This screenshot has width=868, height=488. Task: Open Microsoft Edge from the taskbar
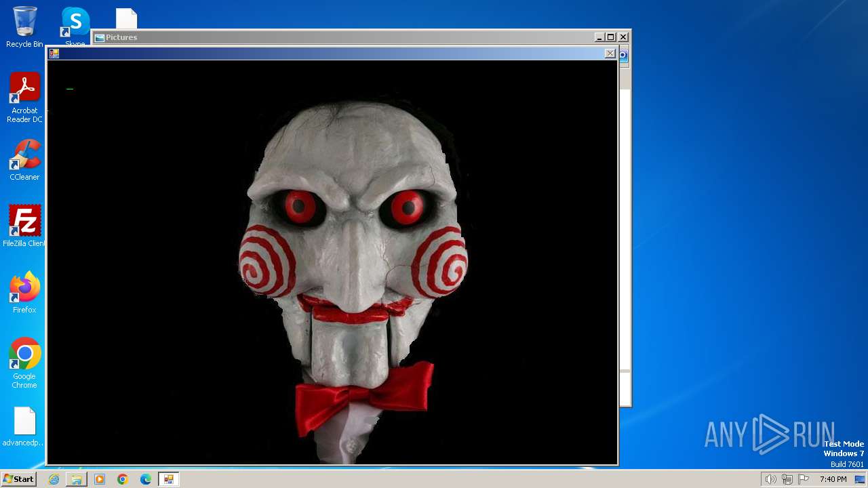pos(146,479)
